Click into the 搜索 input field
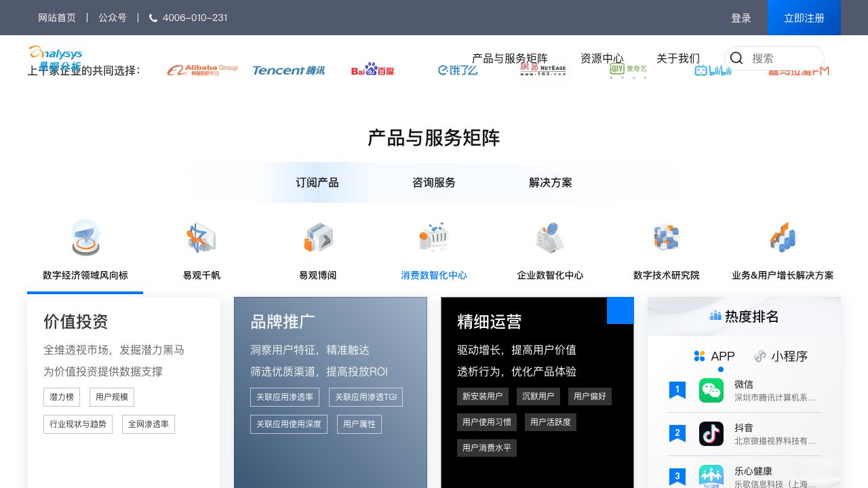Screen dimensions: 868x488 (783, 58)
